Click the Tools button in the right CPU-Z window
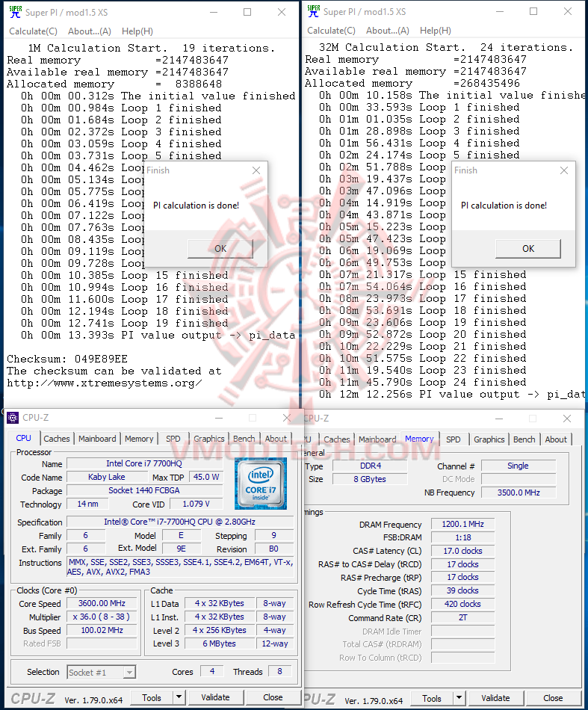 [431, 699]
